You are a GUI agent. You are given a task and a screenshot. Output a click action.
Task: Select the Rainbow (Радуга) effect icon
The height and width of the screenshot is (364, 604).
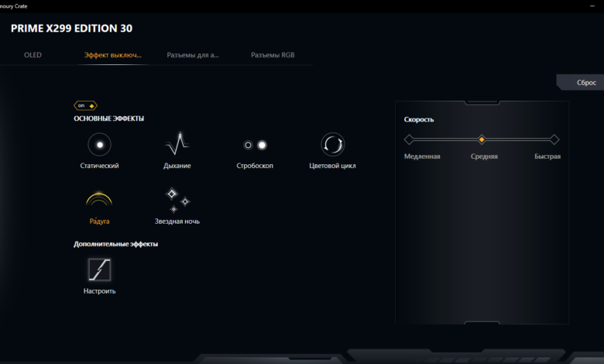99,198
